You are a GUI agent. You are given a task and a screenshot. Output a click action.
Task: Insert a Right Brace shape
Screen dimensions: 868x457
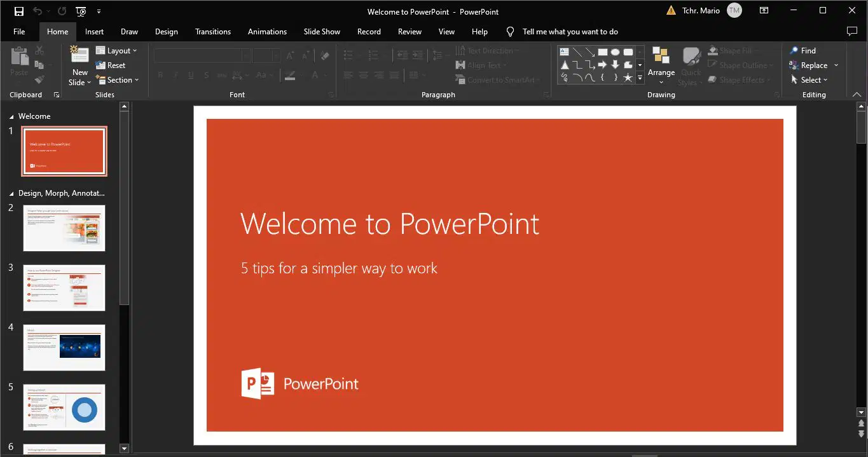[616, 78]
